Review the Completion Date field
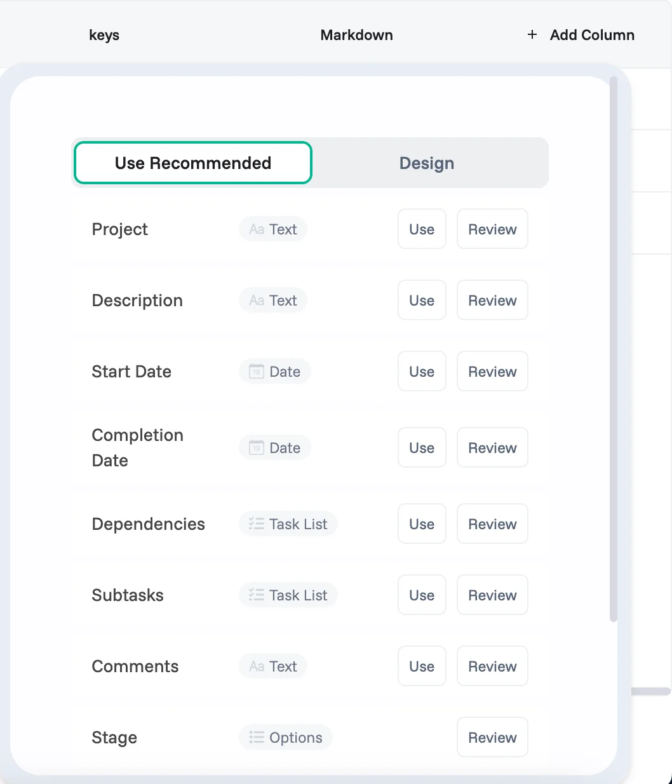This screenshot has height=784, width=672. tap(492, 448)
